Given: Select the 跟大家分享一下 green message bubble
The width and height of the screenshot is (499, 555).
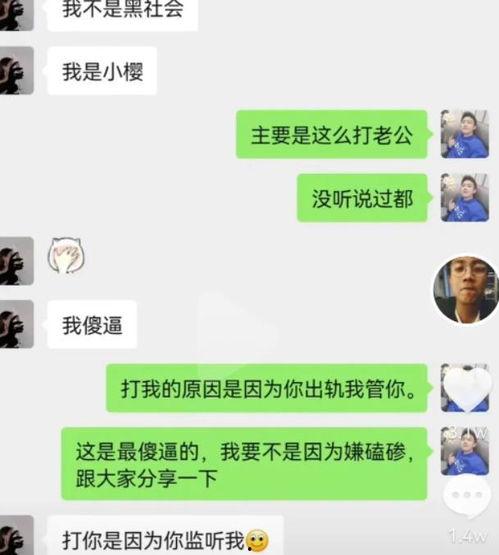Looking at the screenshot, I should tap(245, 464).
